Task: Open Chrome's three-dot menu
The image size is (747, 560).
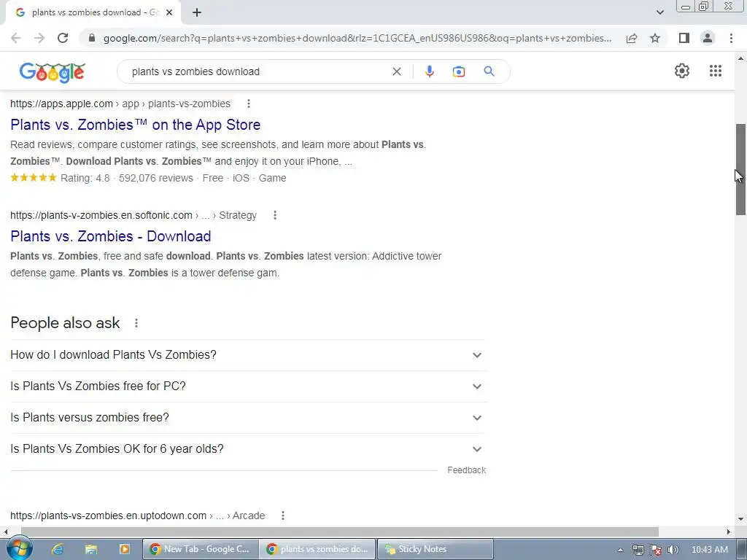Action: pos(731,38)
